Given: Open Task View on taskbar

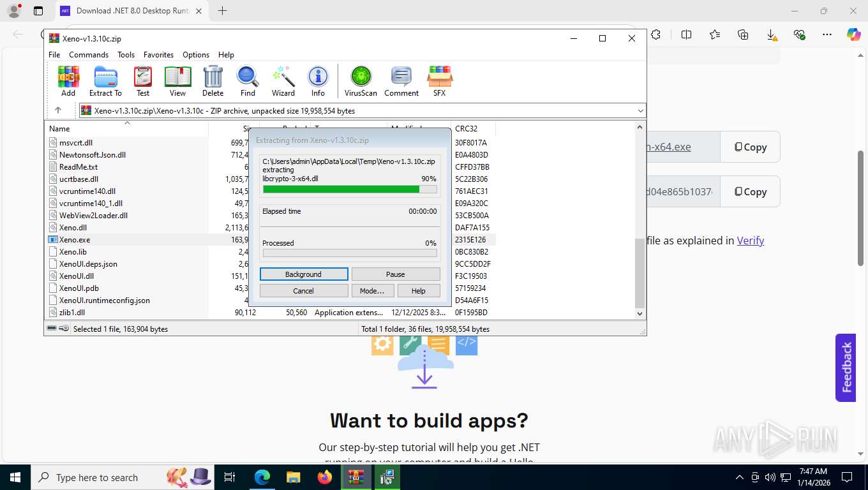Looking at the screenshot, I should [230, 477].
